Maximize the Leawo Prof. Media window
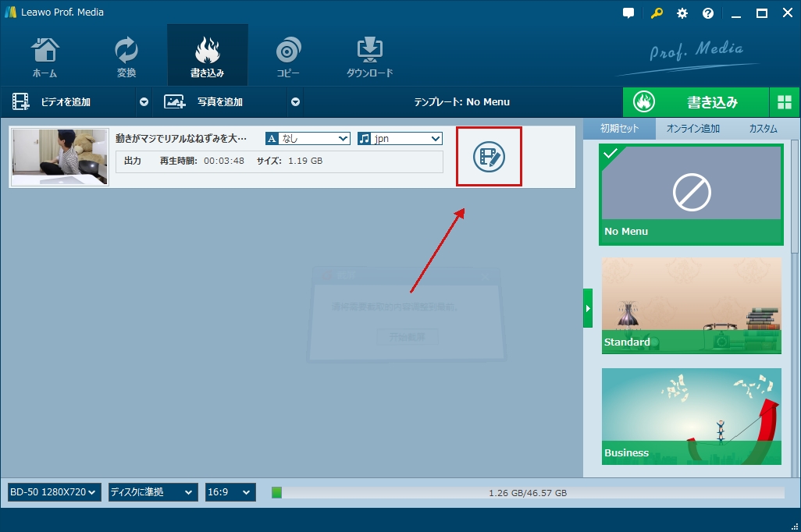Image resolution: width=801 pixels, height=532 pixels. (x=762, y=13)
